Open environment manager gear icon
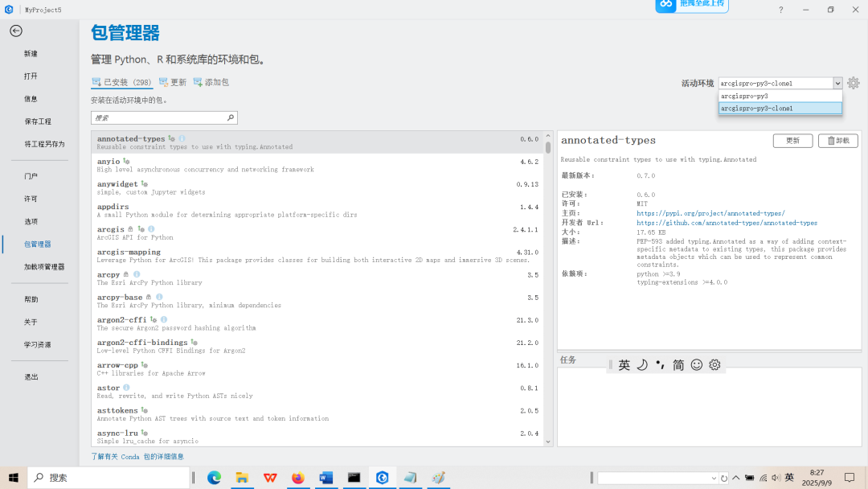 (x=853, y=83)
